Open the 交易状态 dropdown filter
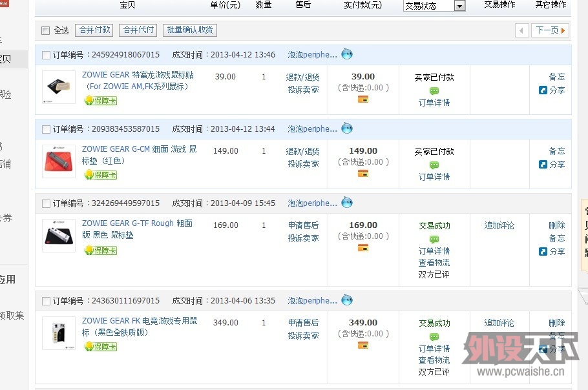Screen dimensions: 588x390 coord(434,6)
